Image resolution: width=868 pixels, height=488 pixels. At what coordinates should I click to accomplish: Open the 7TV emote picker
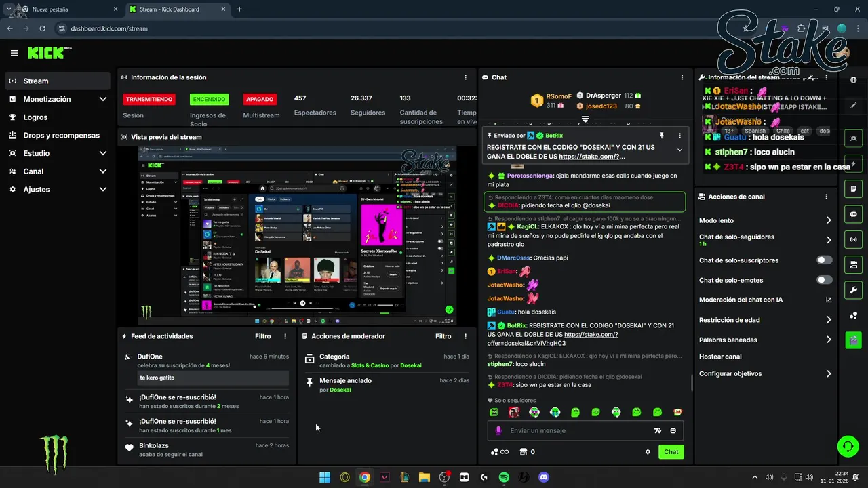657,430
